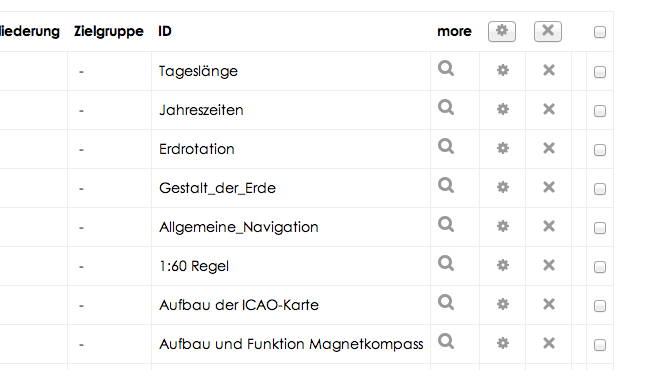The image size is (656, 370).
Task: Inspect Aufbau der ICAO-Karte with magnifier
Action: coord(446,302)
